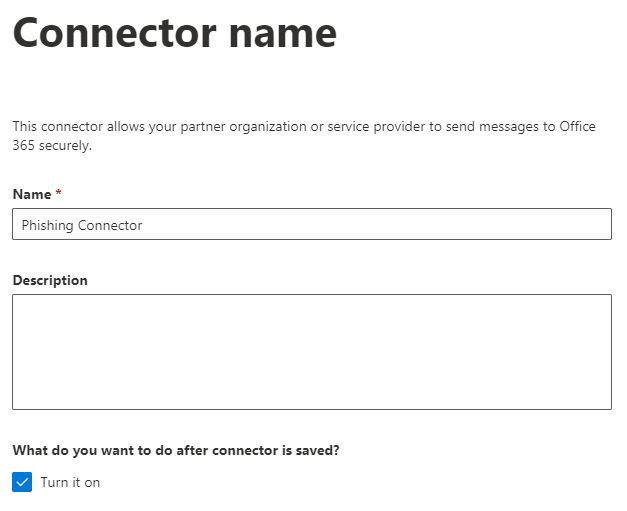Viewport: 627px width, 511px height.
Task: Click "partner organization" in the intro text
Action: click(243, 127)
